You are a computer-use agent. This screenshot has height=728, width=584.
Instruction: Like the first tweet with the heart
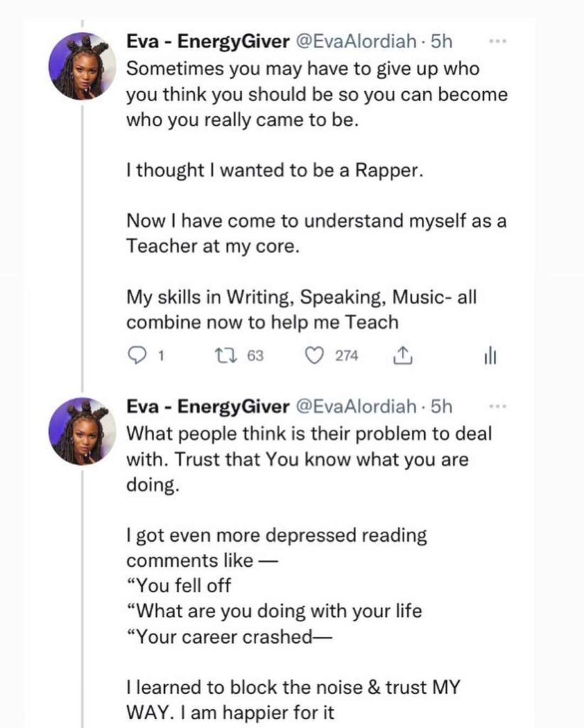(x=314, y=356)
